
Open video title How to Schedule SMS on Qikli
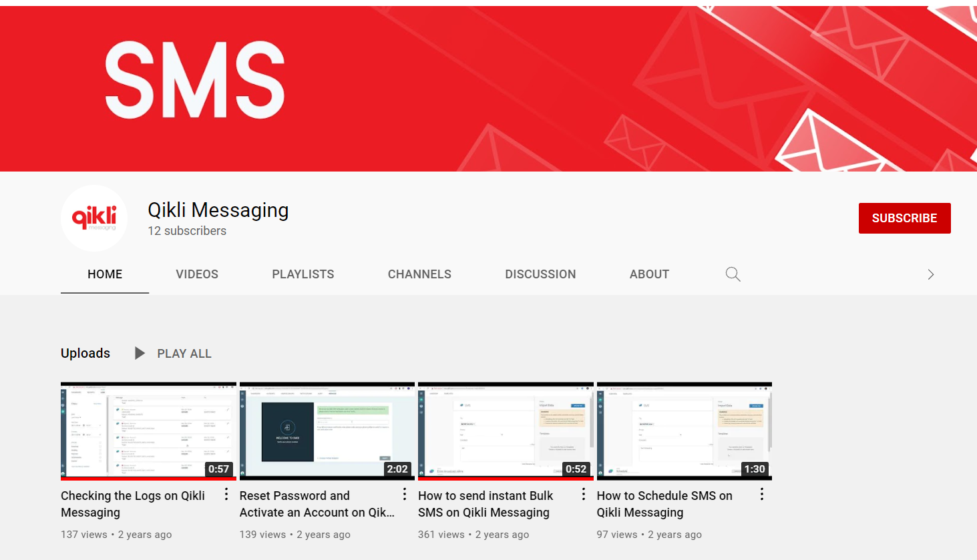pyautogui.click(x=664, y=504)
